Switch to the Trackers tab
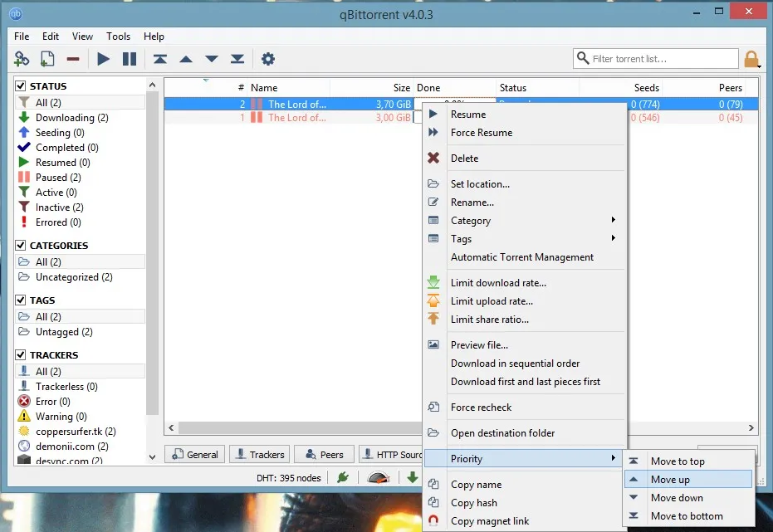Image resolution: width=773 pixels, height=532 pixels. (260, 454)
